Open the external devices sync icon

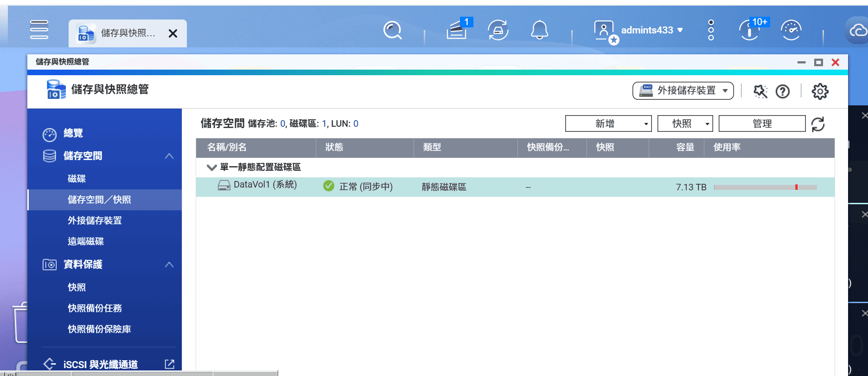coord(498,30)
